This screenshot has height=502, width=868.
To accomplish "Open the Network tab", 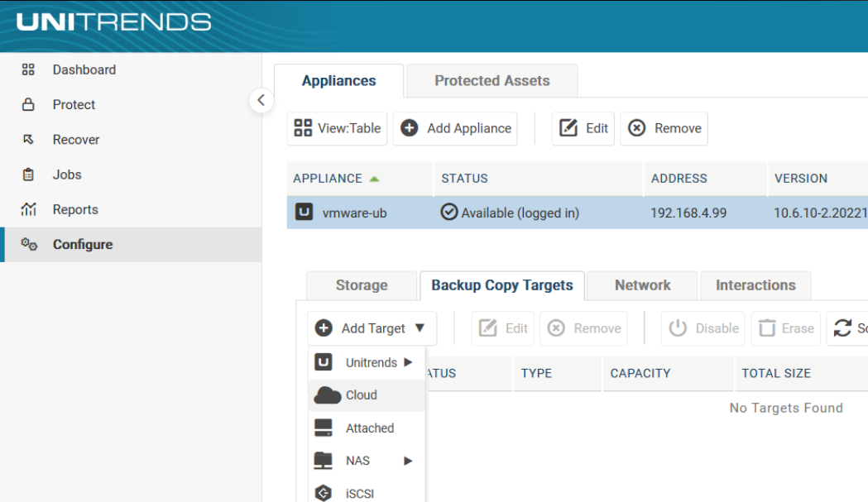I will pyautogui.click(x=642, y=285).
